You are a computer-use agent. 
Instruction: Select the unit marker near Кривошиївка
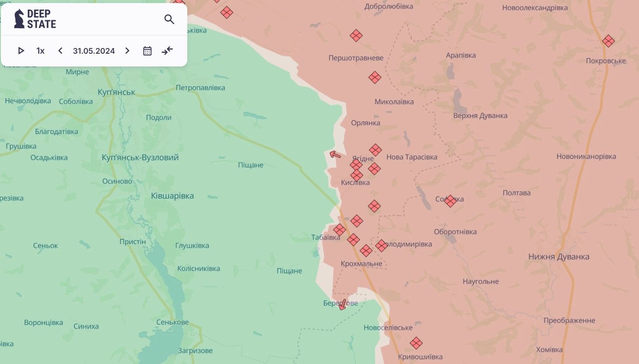[x=416, y=343]
